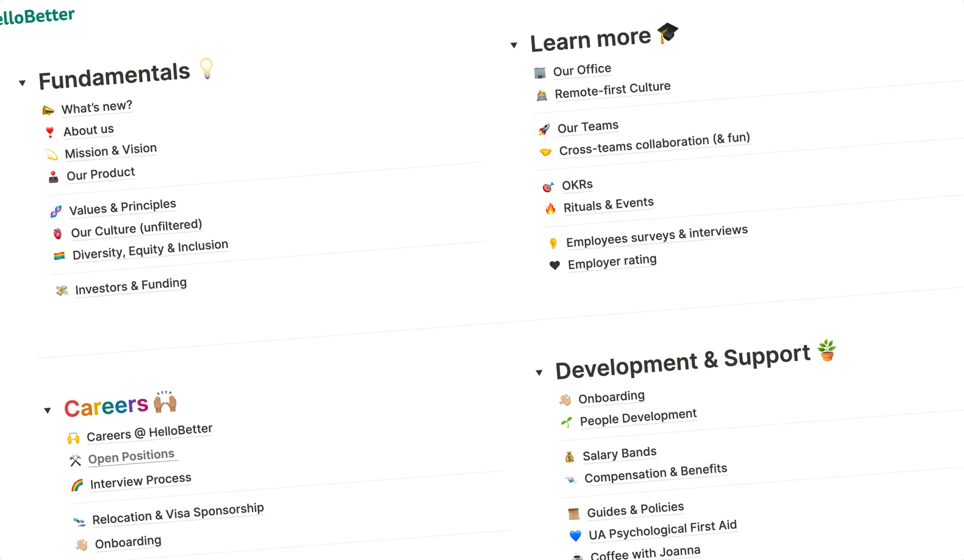The image size is (964, 560).
Task: Click the office building icon beside Our Office
Action: coord(540,73)
